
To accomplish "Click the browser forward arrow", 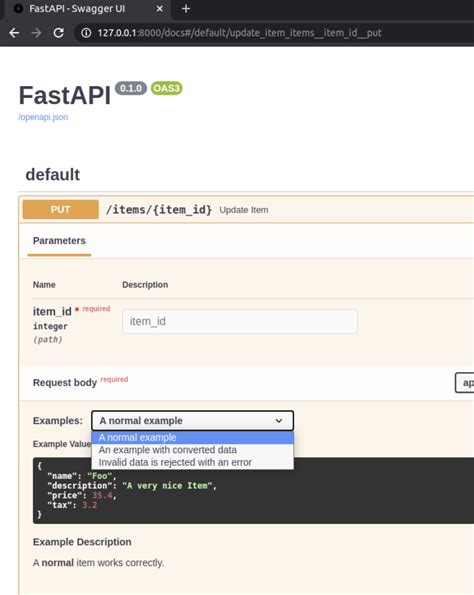I will pyautogui.click(x=36, y=33).
